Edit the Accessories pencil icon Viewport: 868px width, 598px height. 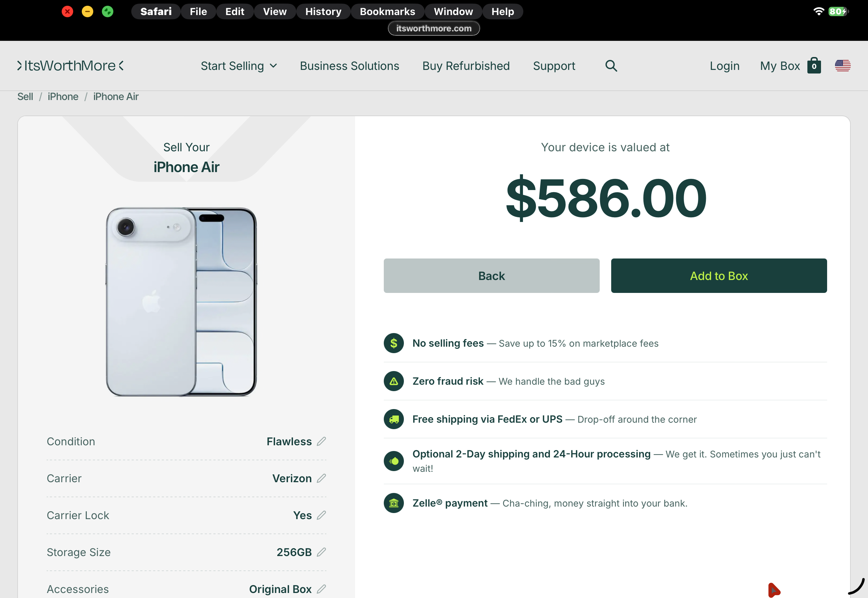[x=321, y=589]
